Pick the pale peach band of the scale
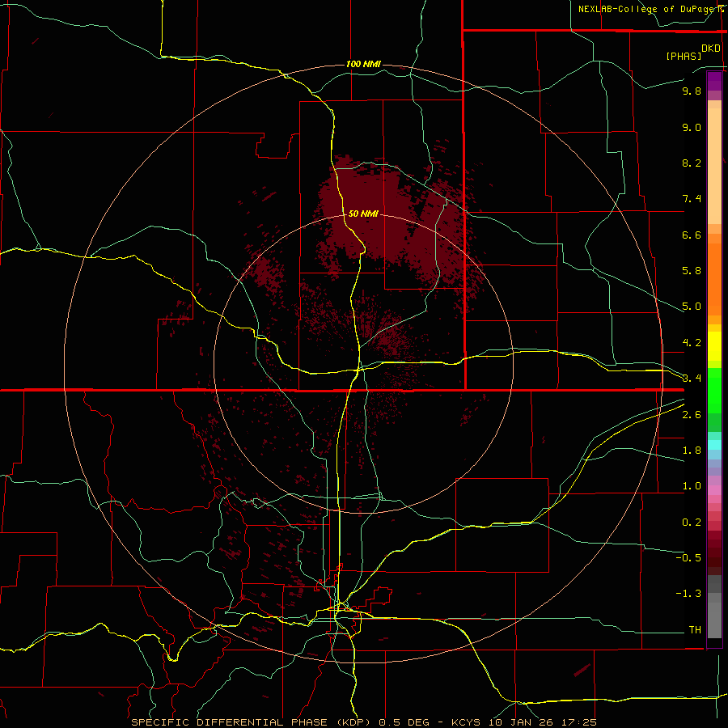The image size is (728, 728). pos(714,166)
